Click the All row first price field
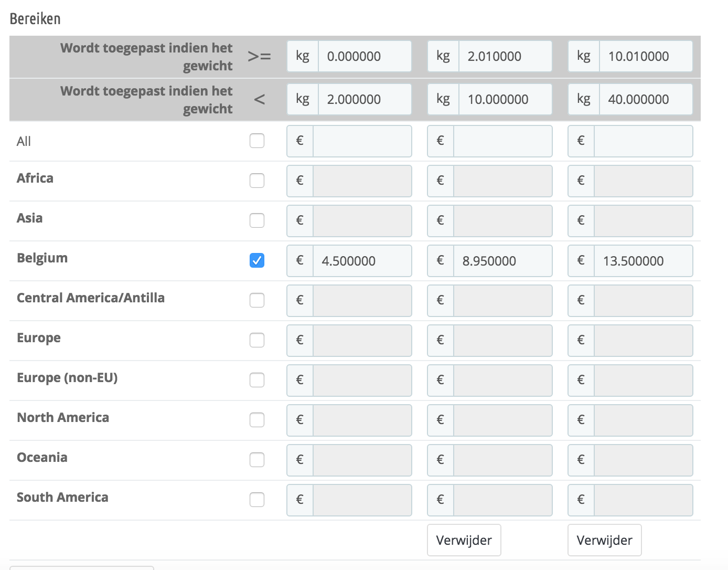 coord(362,141)
